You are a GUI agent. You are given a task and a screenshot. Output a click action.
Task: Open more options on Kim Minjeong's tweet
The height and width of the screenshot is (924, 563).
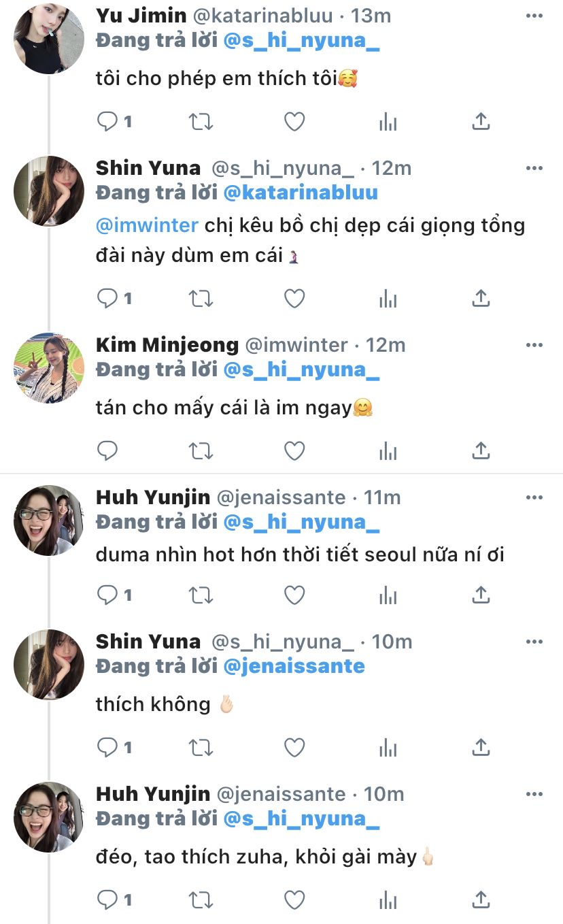(534, 345)
